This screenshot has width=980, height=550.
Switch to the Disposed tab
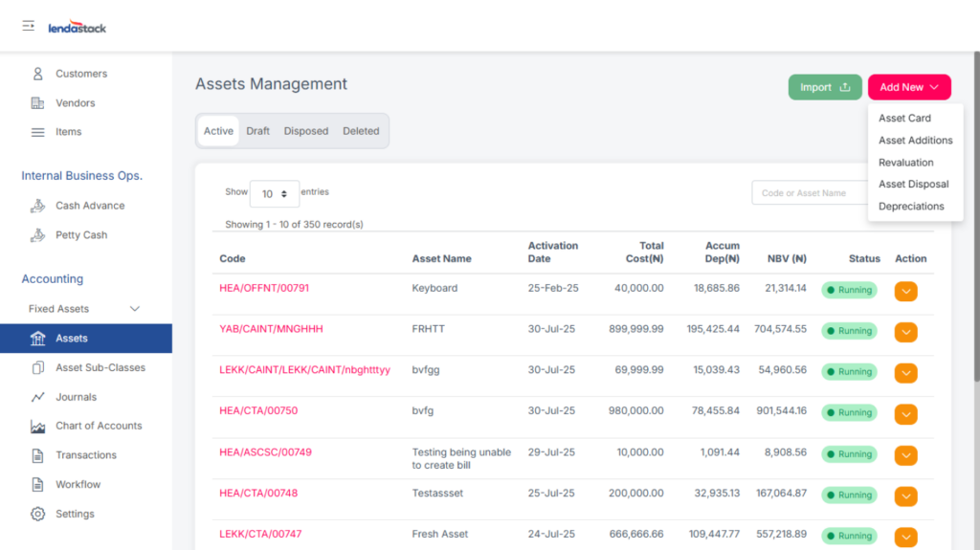point(305,131)
